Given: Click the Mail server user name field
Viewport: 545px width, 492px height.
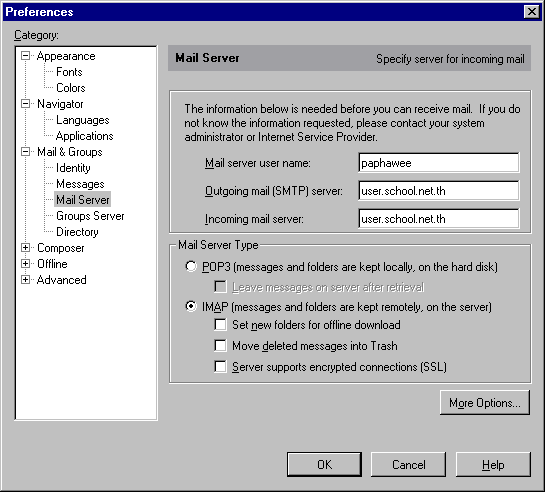Looking at the screenshot, I should (439, 163).
